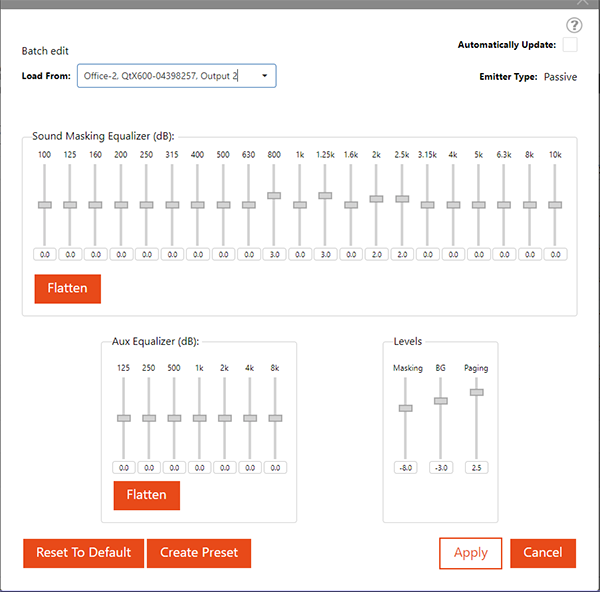Click the 2k masking slider handle
Viewport: 600px width, 592px height.
pos(376,199)
